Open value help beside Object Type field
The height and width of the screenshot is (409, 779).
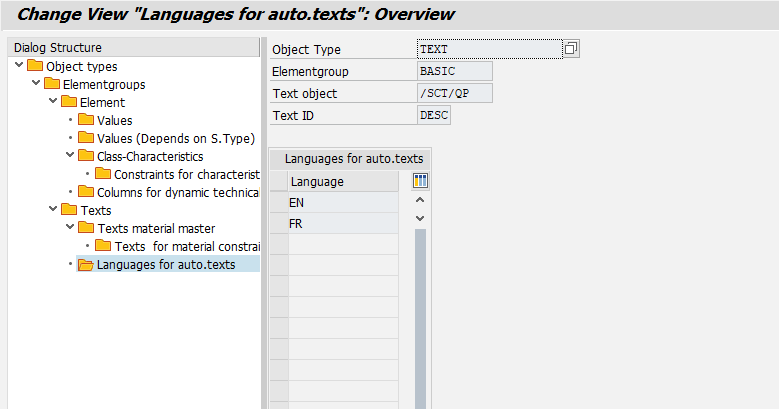click(571, 49)
